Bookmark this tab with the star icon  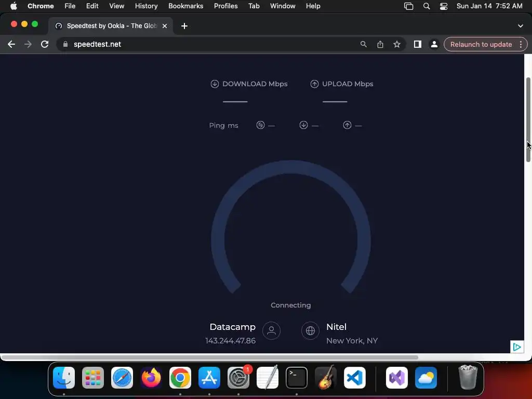click(x=396, y=44)
